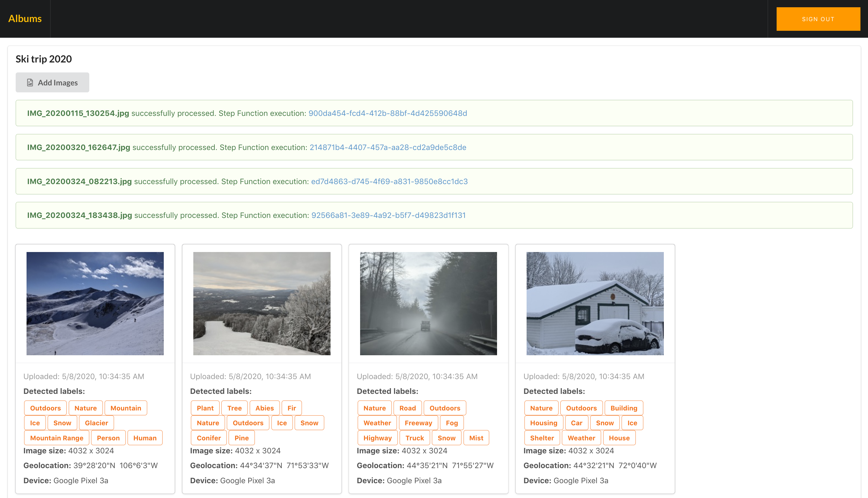
Task: Open execution link 214871b4-4407-457a-aa28-cd2a9de5c8de
Action: click(388, 147)
